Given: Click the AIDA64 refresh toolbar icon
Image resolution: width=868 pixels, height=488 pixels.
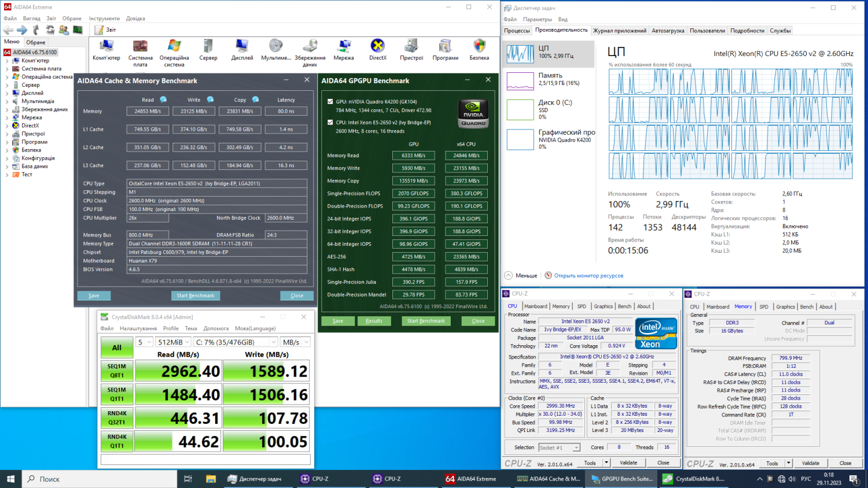Looking at the screenshot, I should [50, 30].
